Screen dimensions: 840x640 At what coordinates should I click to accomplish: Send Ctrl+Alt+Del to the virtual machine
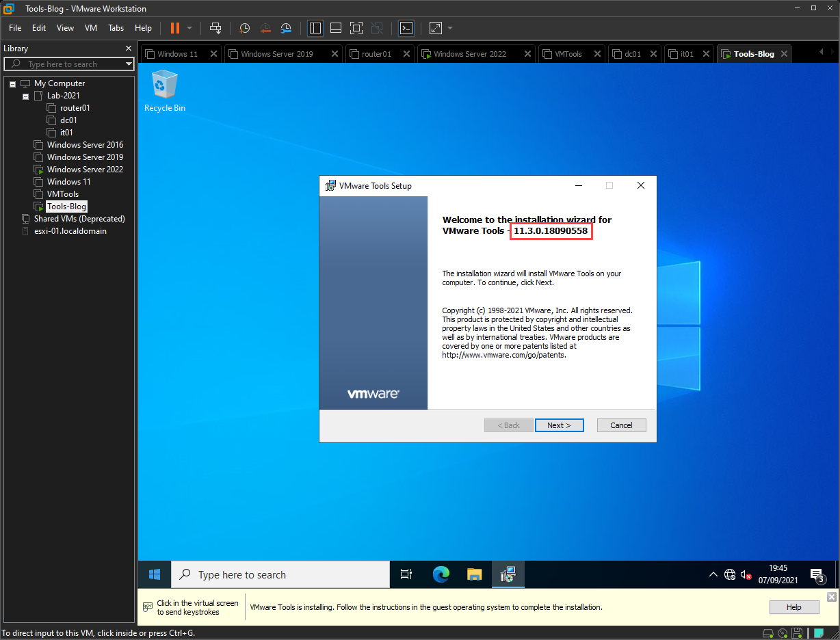[x=215, y=28]
